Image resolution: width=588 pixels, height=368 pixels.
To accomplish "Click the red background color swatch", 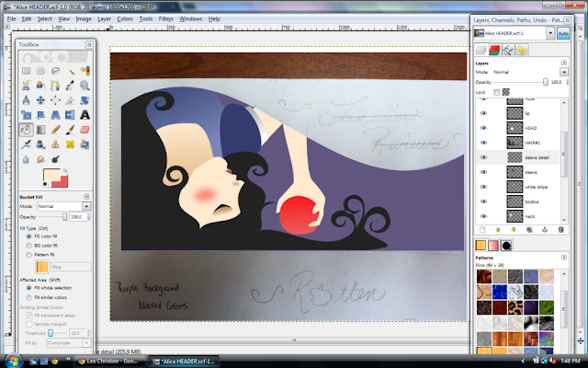I will pos(62,183).
